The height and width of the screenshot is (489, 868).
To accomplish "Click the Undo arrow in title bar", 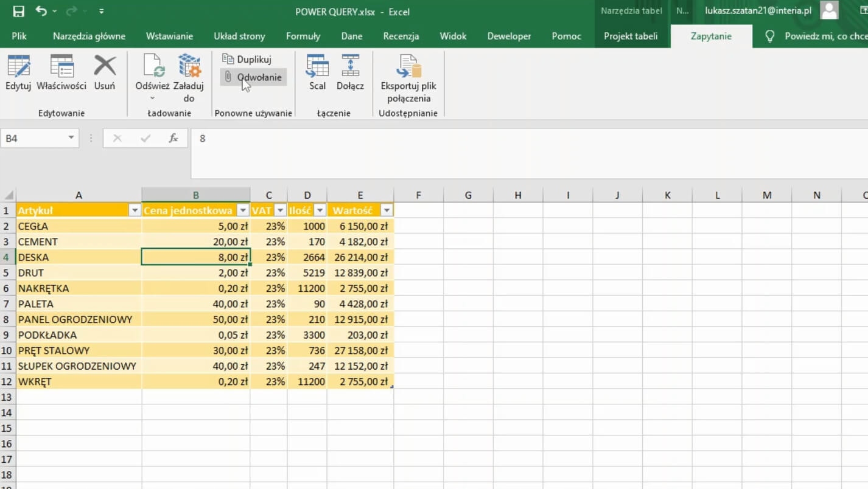I will tap(41, 12).
